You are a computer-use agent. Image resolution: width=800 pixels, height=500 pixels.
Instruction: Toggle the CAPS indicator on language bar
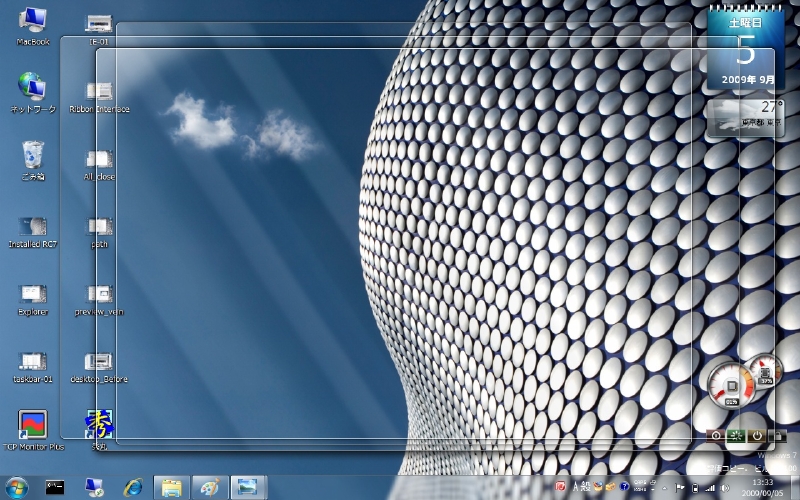[640, 482]
